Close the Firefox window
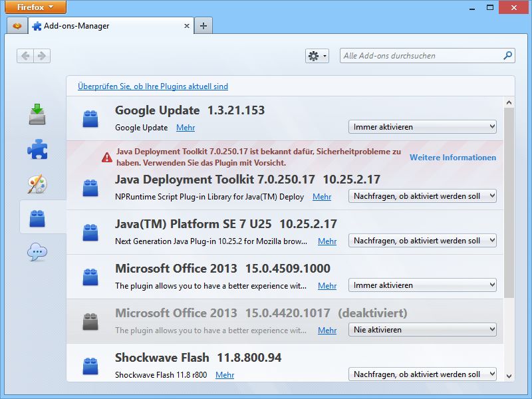532x399 pixels. pos(514,7)
